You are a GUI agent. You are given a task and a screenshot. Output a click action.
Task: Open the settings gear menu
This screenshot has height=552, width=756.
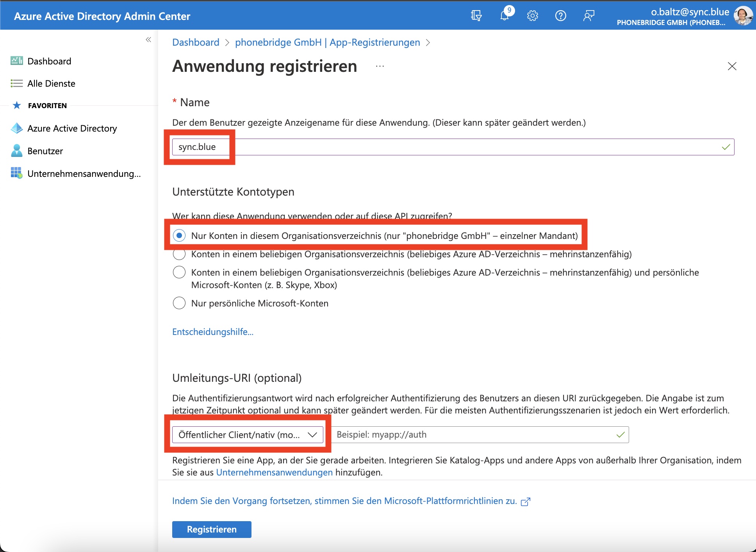point(532,16)
